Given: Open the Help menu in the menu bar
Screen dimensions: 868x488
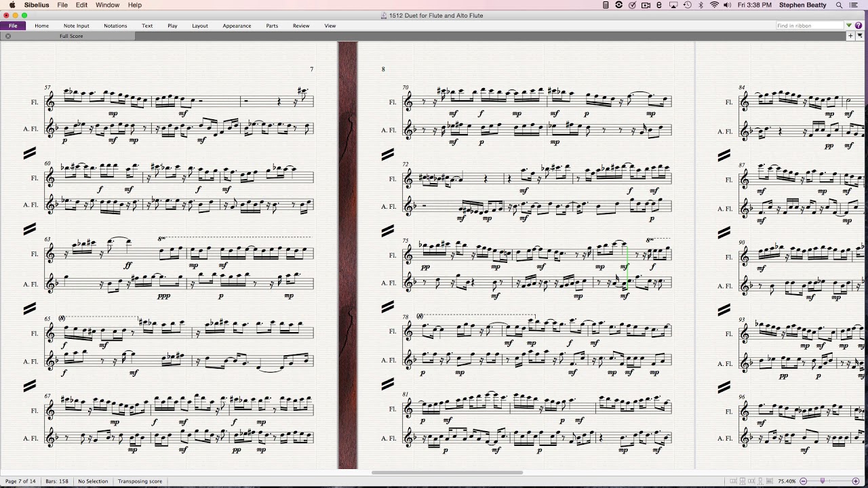Looking at the screenshot, I should pos(135,5).
